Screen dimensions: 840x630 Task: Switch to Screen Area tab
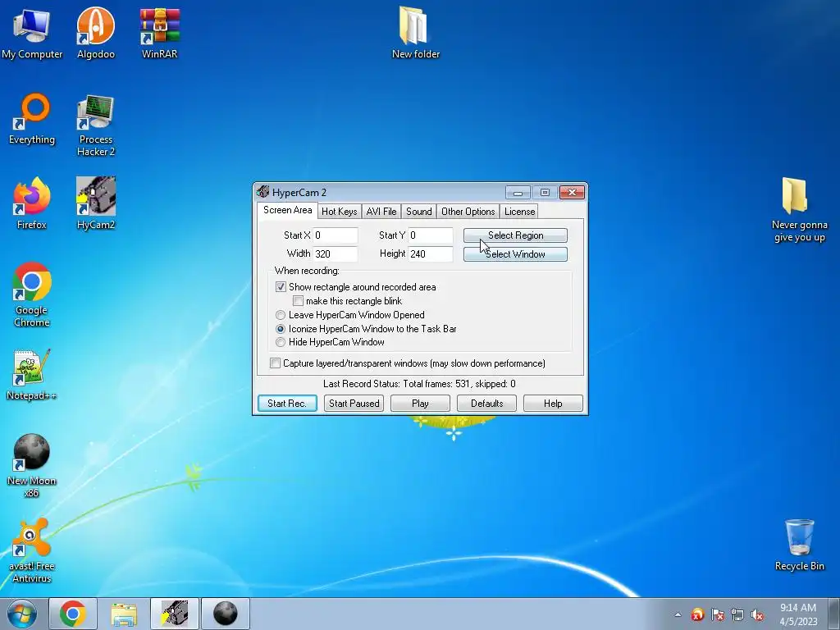click(x=288, y=211)
